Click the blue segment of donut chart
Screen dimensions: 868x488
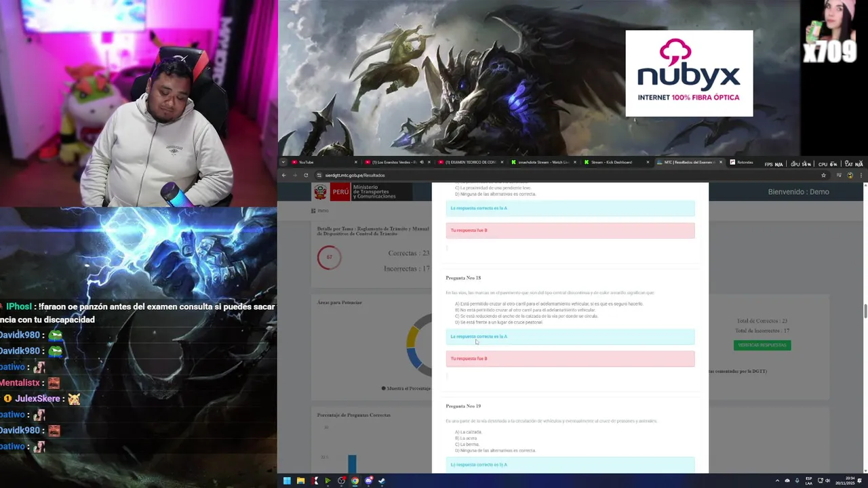point(413,358)
